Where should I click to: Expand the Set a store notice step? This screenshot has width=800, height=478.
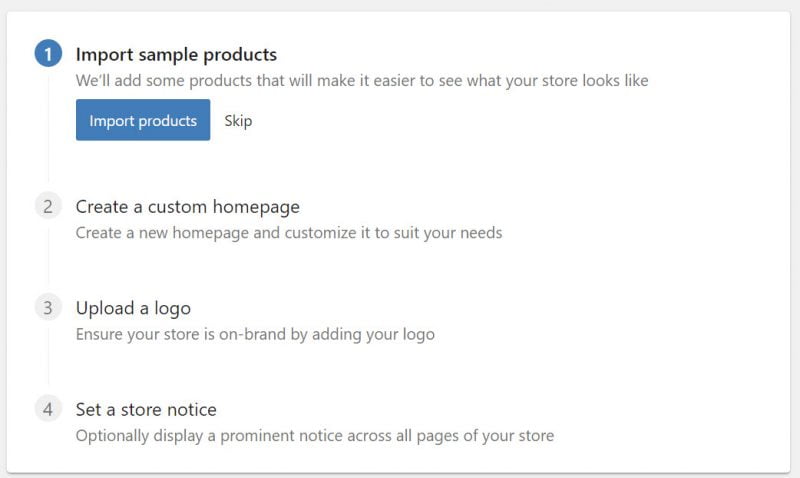(x=146, y=409)
